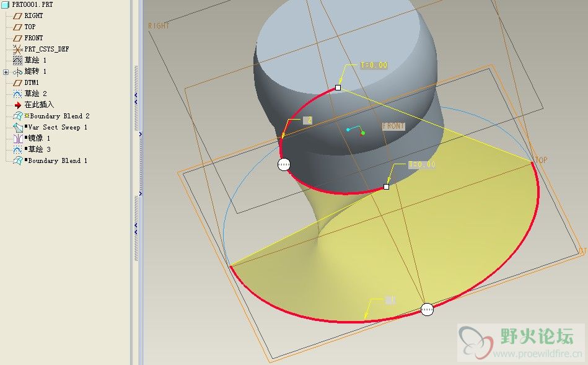Click the 草绘 1 sketch icon
The image size is (588, 365).
pyautogui.click(x=17, y=60)
